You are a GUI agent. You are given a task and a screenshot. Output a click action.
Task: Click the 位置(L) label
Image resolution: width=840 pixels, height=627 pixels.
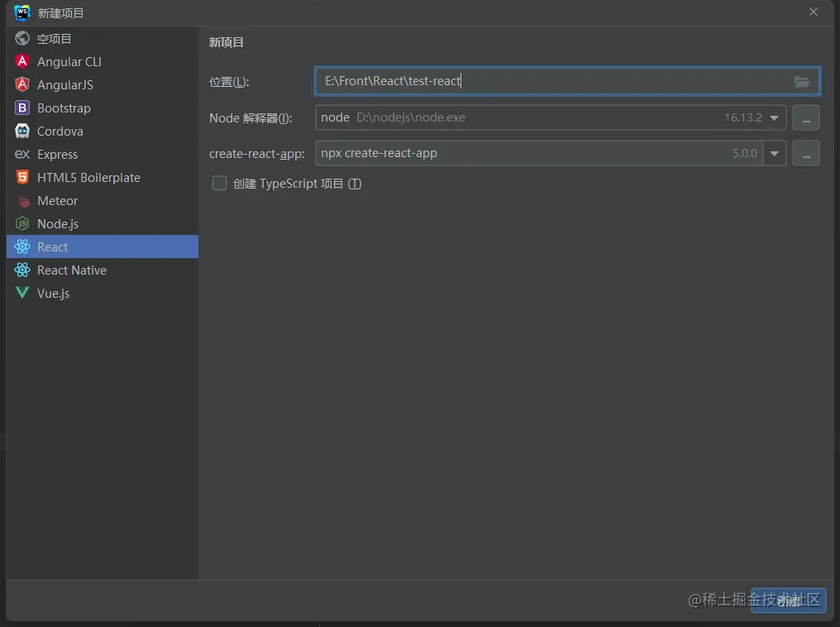click(x=229, y=82)
